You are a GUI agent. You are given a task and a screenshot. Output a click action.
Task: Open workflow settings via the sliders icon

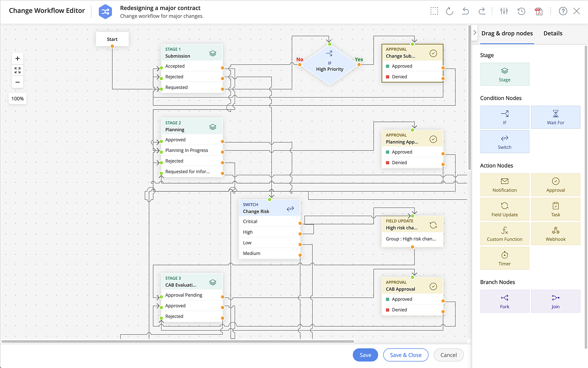point(504,11)
